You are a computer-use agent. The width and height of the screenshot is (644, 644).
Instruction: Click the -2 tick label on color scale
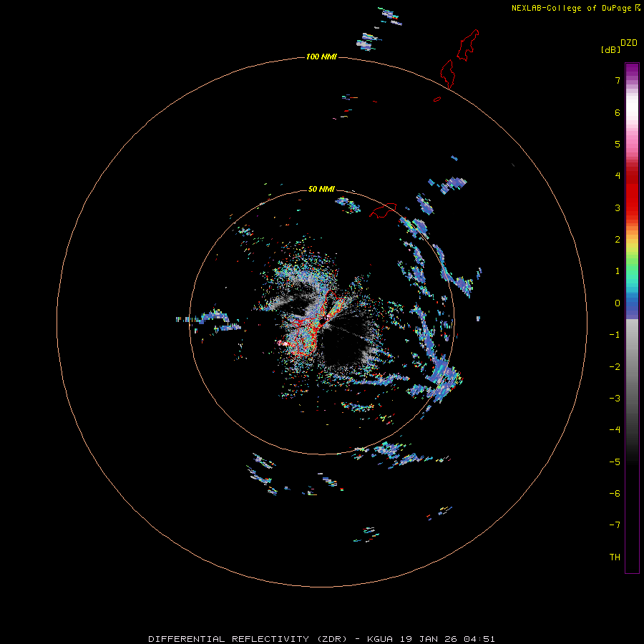615,367
